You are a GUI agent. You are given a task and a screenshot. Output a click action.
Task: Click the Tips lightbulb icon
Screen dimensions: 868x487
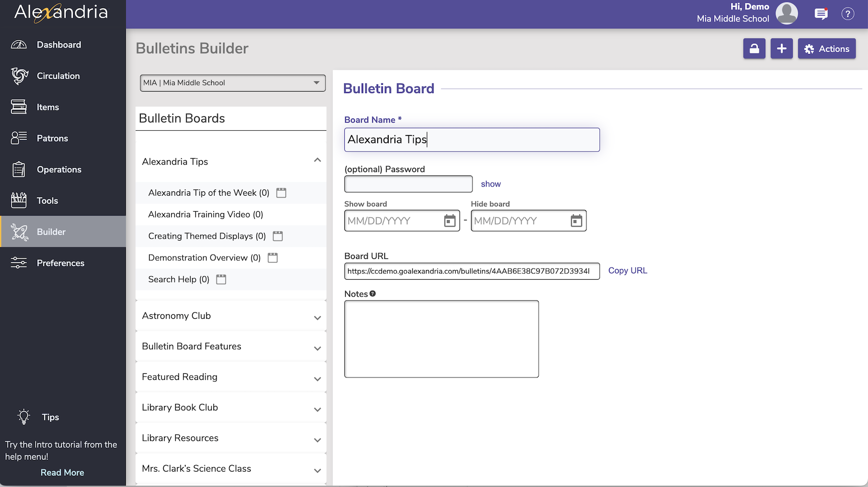pyautogui.click(x=23, y=417)
